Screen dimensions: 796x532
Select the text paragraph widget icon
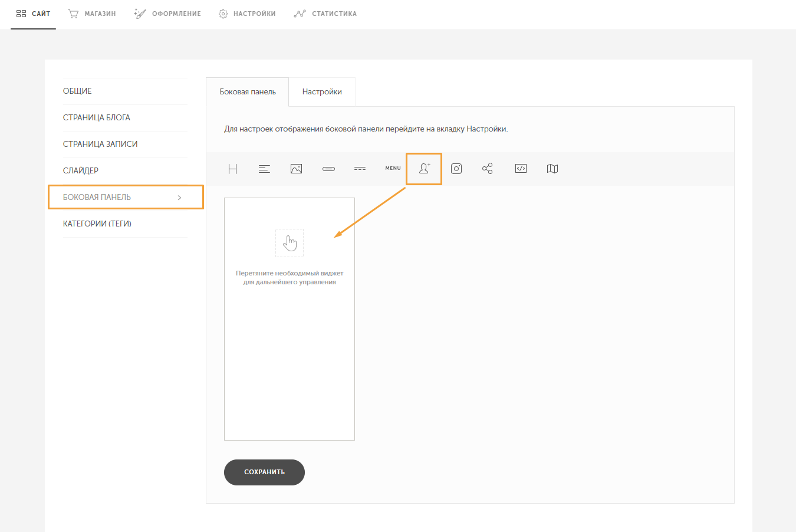(x=264, y=169)
